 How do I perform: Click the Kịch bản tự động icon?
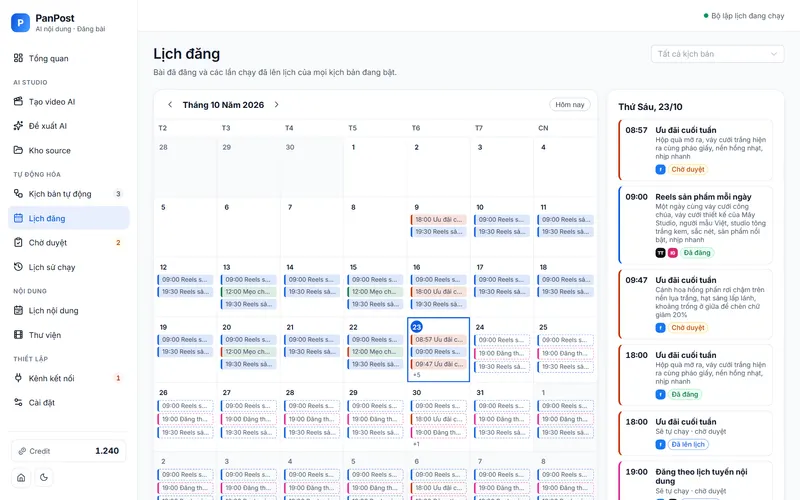click(x=18, y=193)
